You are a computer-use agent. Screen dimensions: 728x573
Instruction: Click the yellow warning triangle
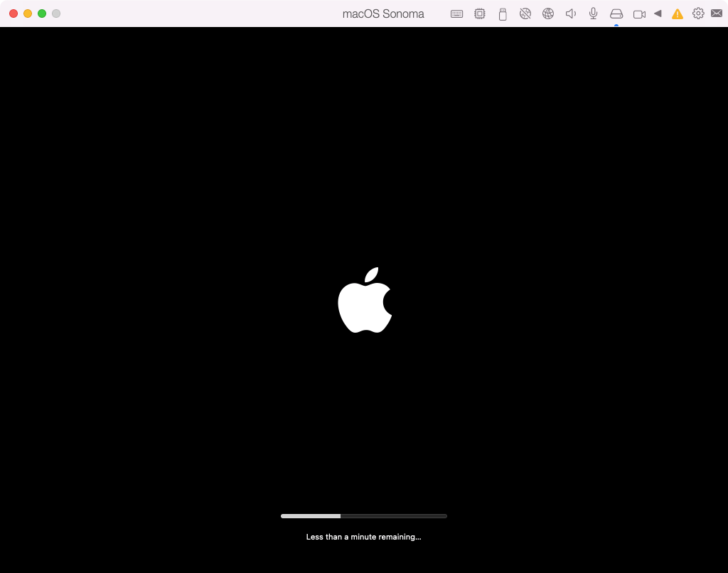pyautogui.click(x=678, y=14)
